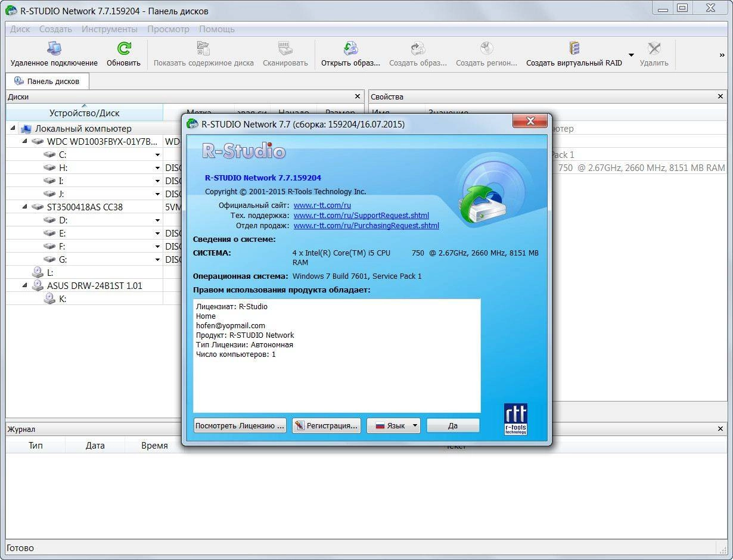Open the dropdown arrow for partition G:
This screenshot has width=733, height=560.
(x=157, y=260)
